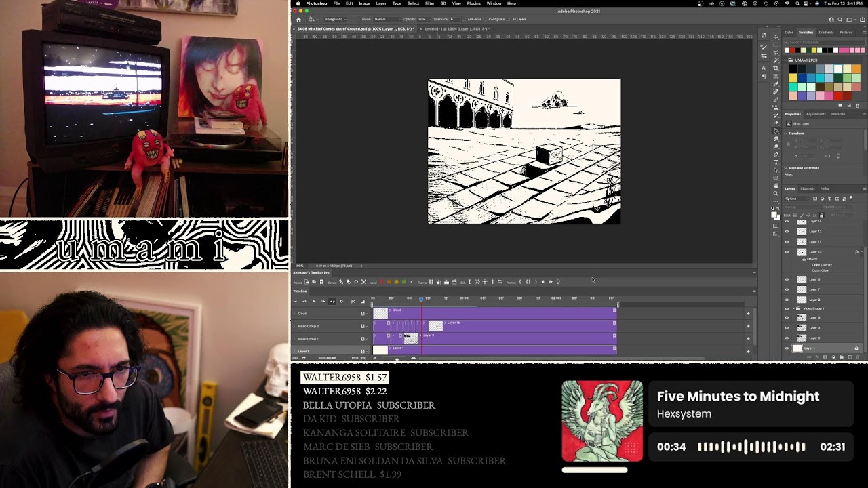Image resolution: width=868 pixels, height=488 pixels.
Task: Expand Video Group 1 track in timeline
Action: click(294, 338)
